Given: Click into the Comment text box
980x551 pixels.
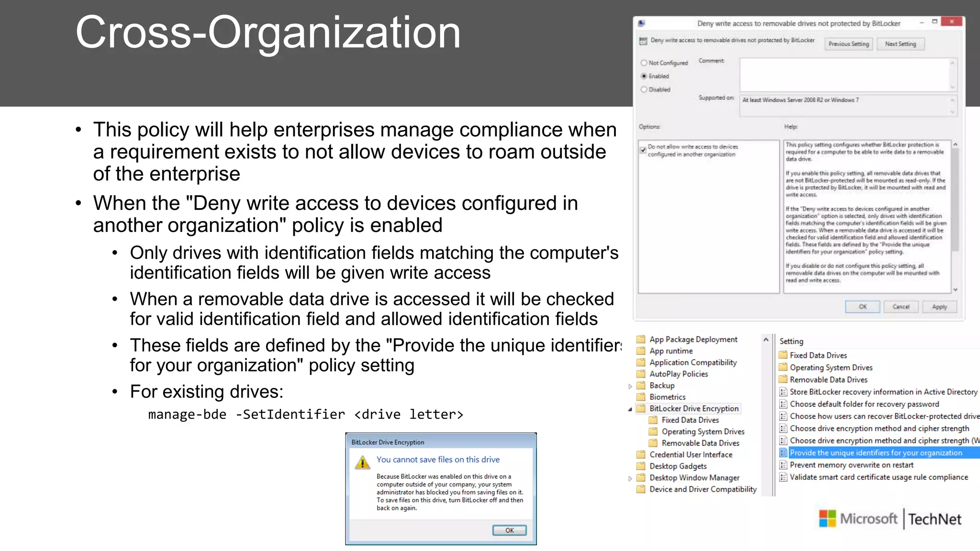Looking at the screenshot, I should click(x=845, y=75).
